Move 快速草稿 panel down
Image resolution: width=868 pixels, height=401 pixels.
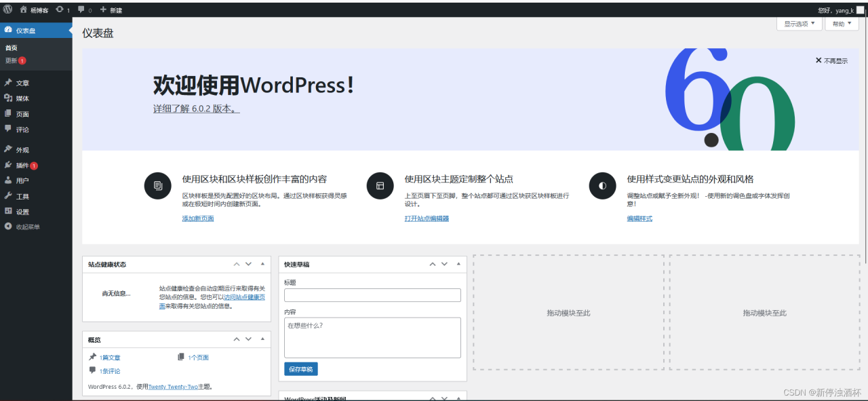coord(444,264)
